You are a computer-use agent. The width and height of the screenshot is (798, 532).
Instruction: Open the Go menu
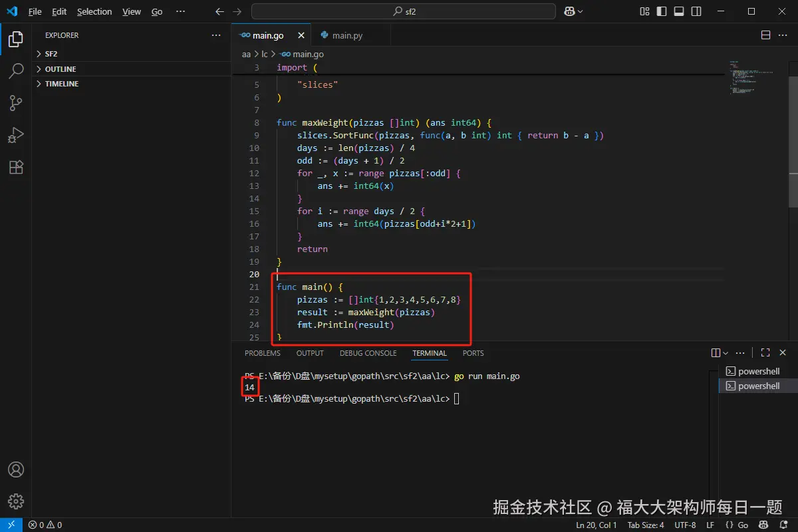(157, 11)
